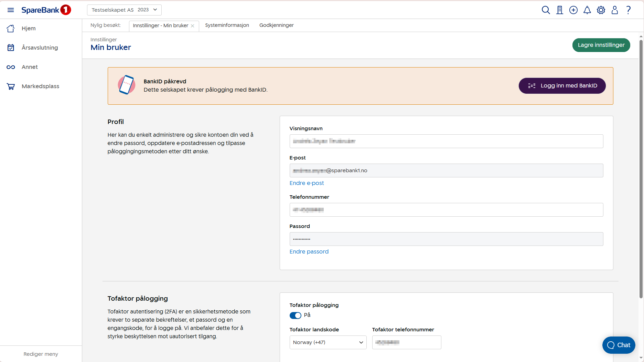Click the Visningsnavn input field
The width and height of the screenshot is (644, 362).
[446, 141]
